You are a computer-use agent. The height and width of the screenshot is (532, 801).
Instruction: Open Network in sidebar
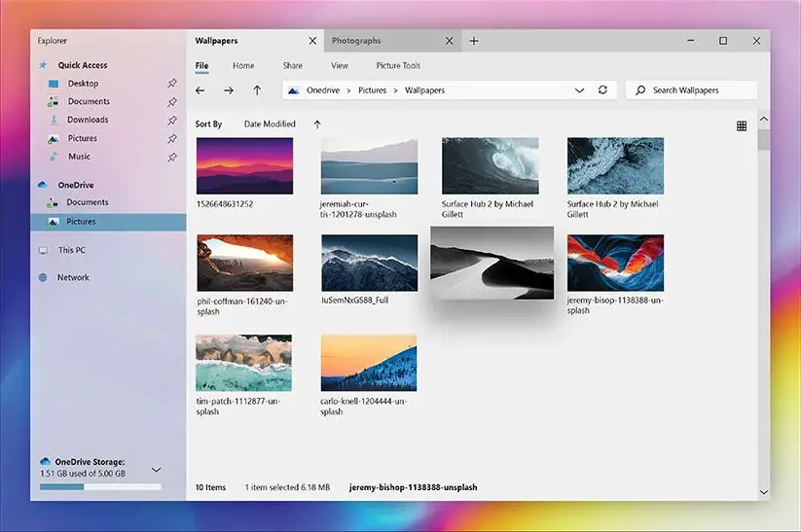coord(73,278)
